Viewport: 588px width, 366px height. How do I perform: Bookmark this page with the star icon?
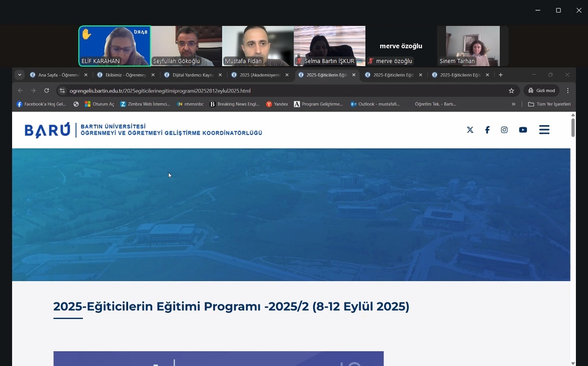[511, 91]
